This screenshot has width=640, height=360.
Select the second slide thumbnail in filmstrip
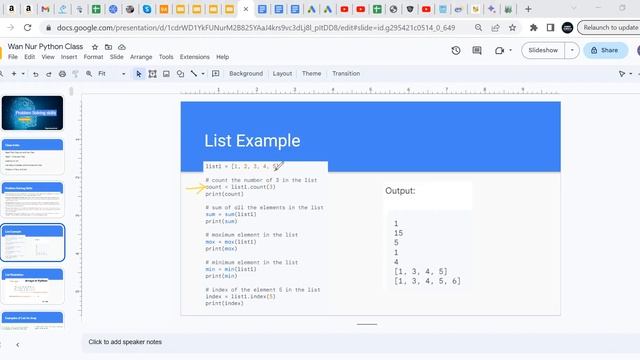[x=33, y=156]
